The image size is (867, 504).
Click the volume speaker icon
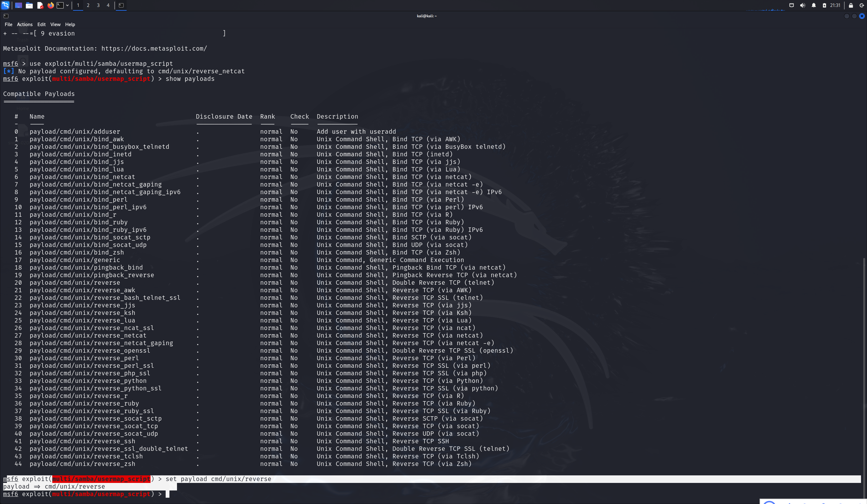click(x=803, y=5)
